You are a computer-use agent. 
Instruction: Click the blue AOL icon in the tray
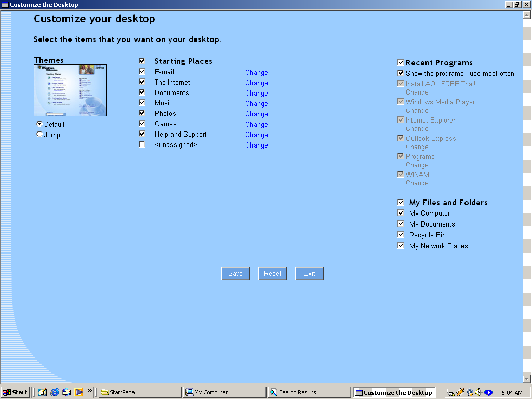[488, 392]
